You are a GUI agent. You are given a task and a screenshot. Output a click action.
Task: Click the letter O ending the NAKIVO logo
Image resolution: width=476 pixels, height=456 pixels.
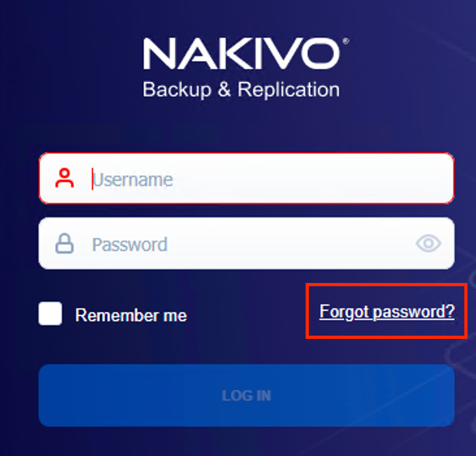coord(319,54)
